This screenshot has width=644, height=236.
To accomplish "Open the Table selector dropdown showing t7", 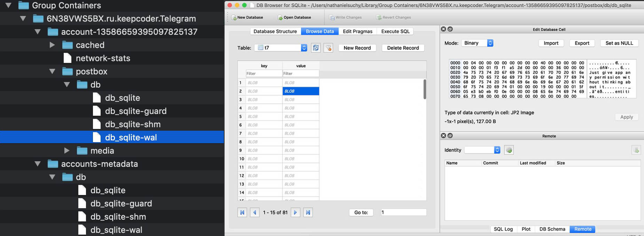I will point(281,48).
